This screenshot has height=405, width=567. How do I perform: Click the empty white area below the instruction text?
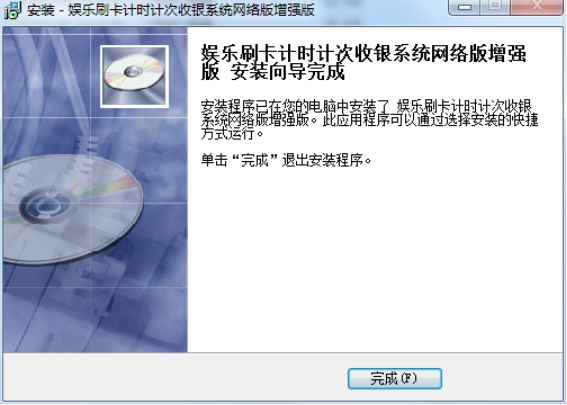point(375,260)
